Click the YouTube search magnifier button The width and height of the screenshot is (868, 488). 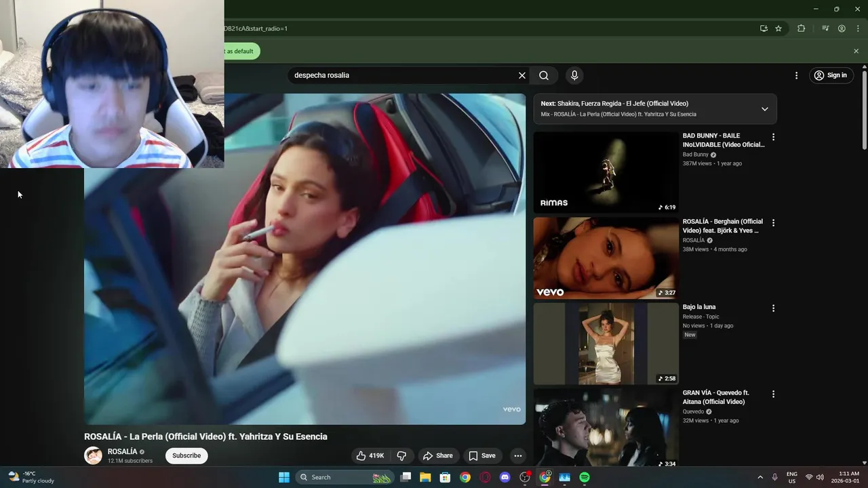[544, 75]
